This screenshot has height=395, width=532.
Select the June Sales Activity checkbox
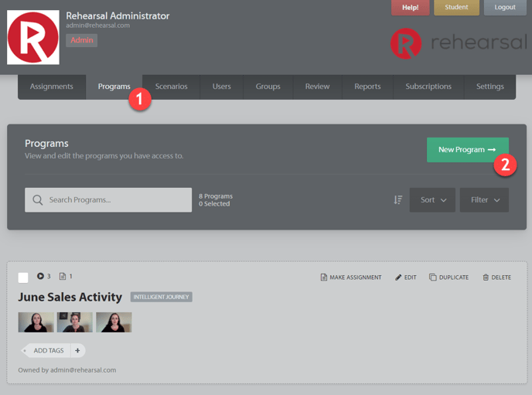coord(23,278)
